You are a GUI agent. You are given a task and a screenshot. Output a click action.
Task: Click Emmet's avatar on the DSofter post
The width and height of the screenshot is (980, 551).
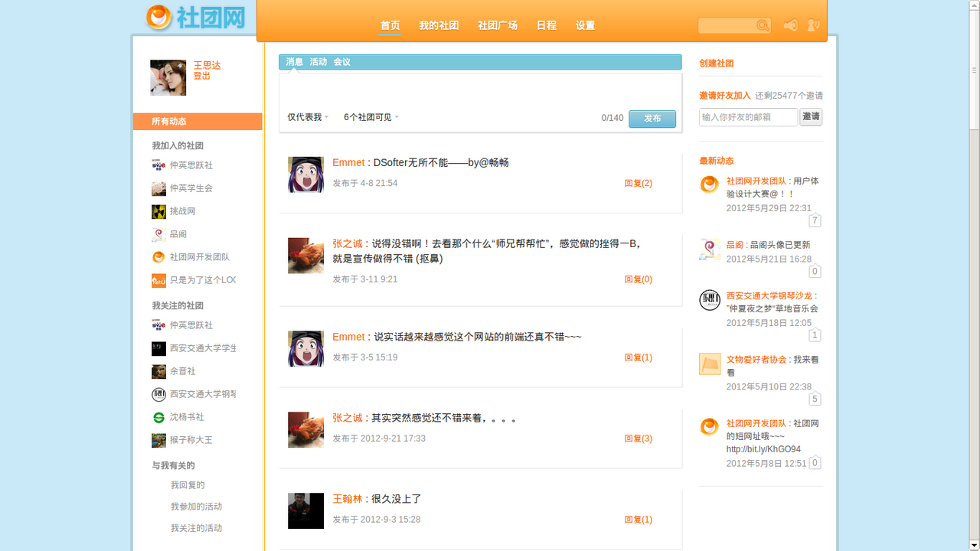click(305, 174)
